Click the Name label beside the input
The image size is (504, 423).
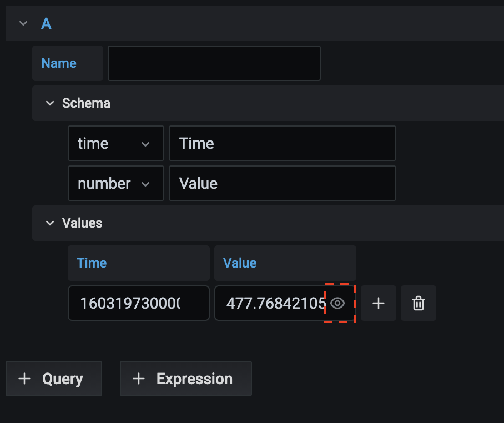(58, 63)
